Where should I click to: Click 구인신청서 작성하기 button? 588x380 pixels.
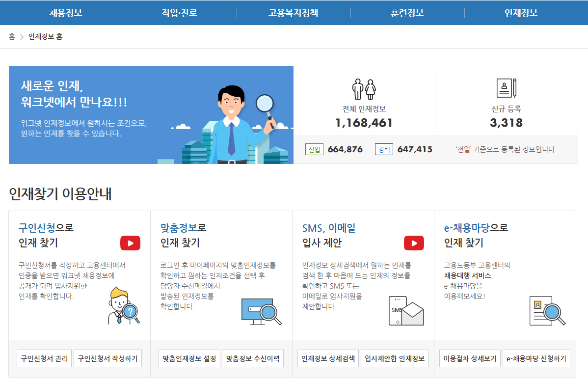107,358
